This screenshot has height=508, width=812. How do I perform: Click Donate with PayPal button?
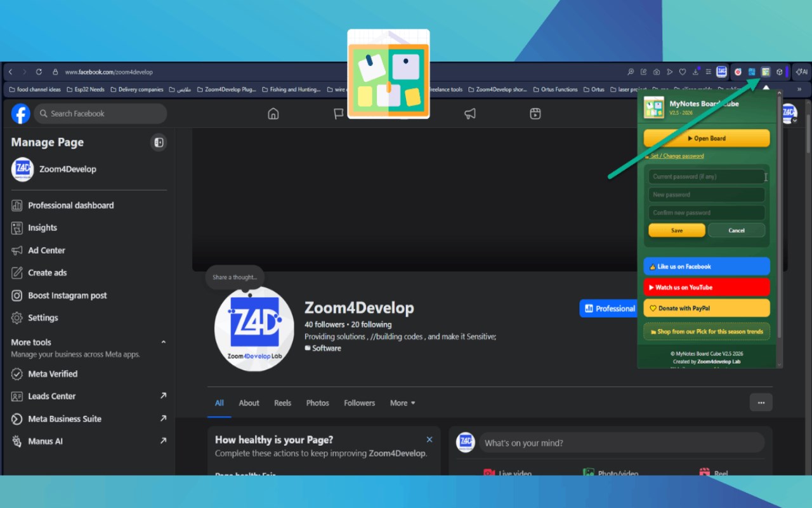(x=707, y=309)
